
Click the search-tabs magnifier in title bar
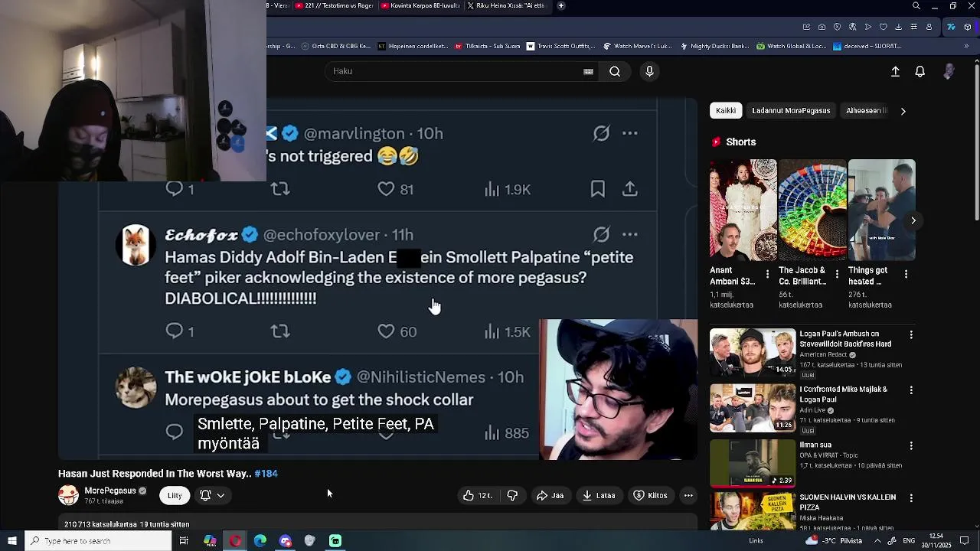coord(916,6)
